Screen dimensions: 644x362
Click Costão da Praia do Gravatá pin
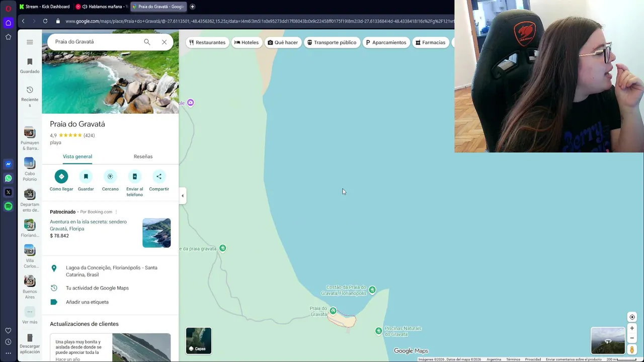click(x=372, y=290)
